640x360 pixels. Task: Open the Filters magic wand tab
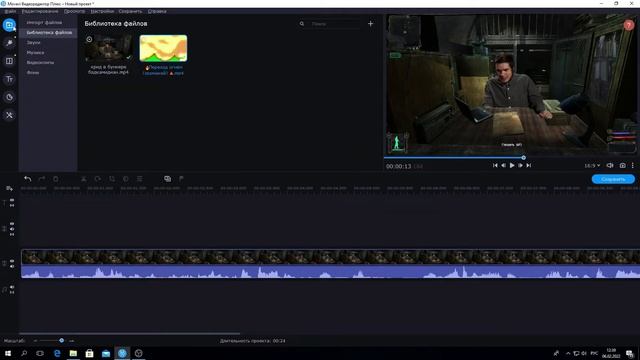[9, 43]
